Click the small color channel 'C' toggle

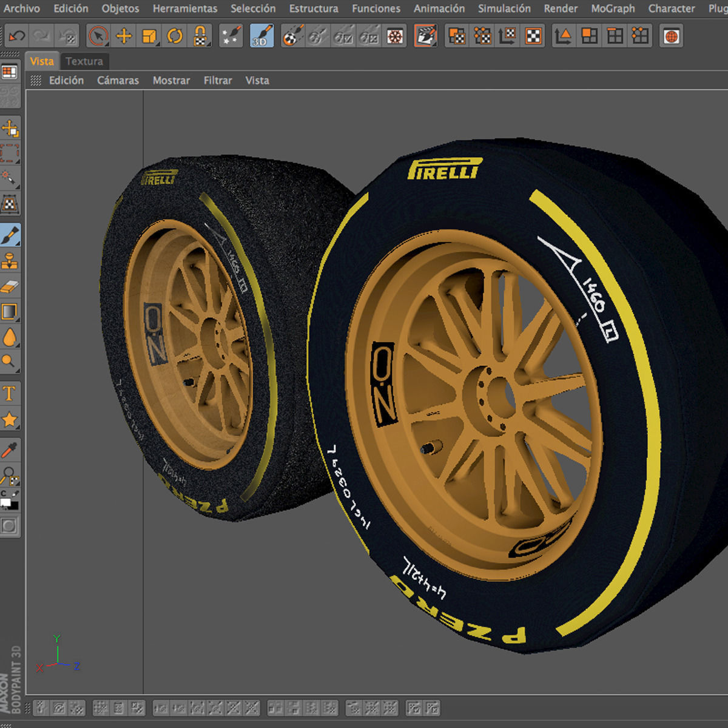pos(4,493)
